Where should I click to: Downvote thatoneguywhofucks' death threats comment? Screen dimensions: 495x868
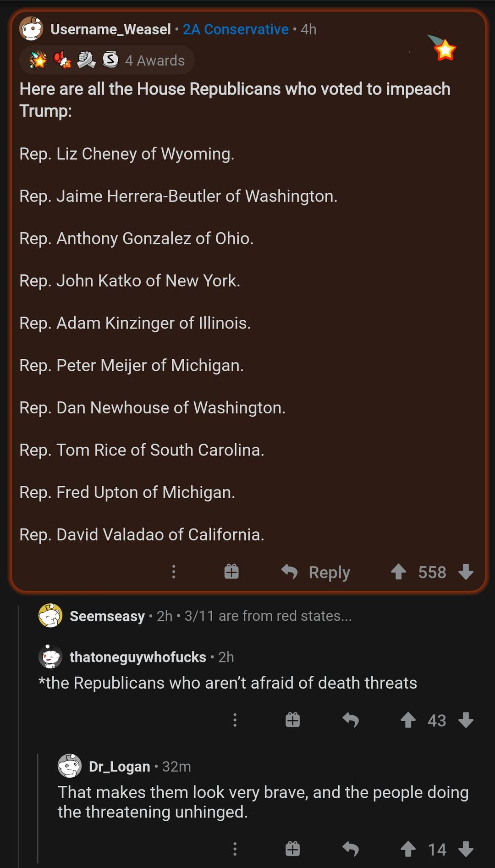point(466,720)
